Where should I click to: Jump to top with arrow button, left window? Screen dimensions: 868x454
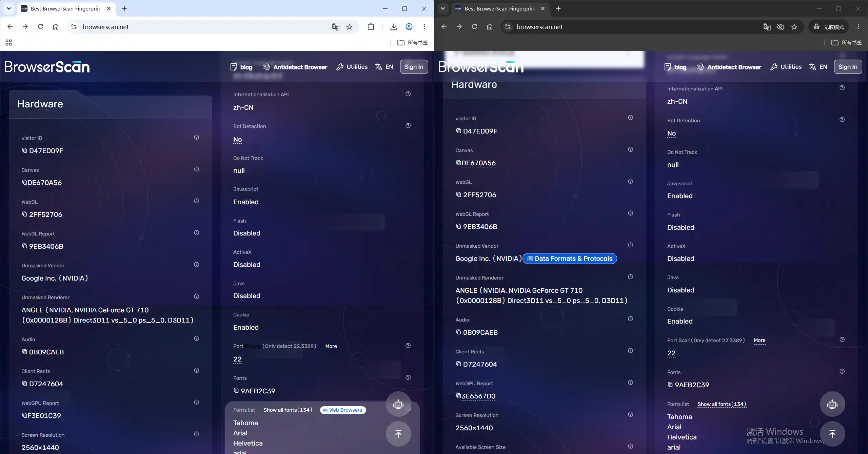(x=398, y=434)
